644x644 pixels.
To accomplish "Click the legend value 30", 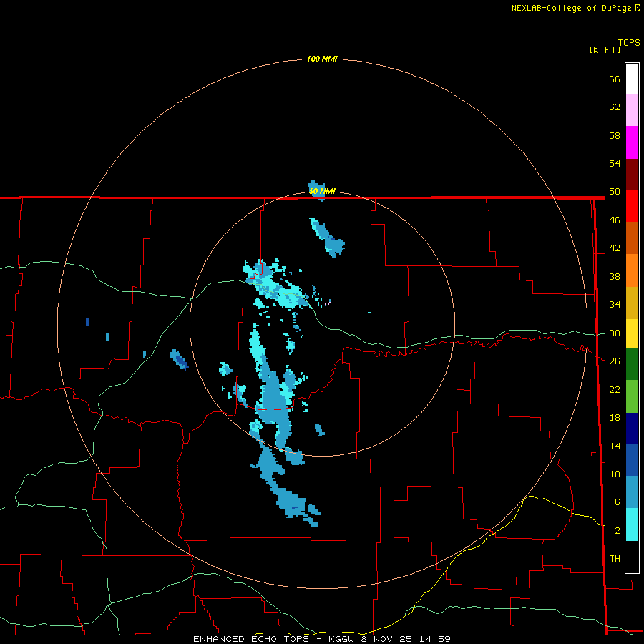I will click(615, 333).
